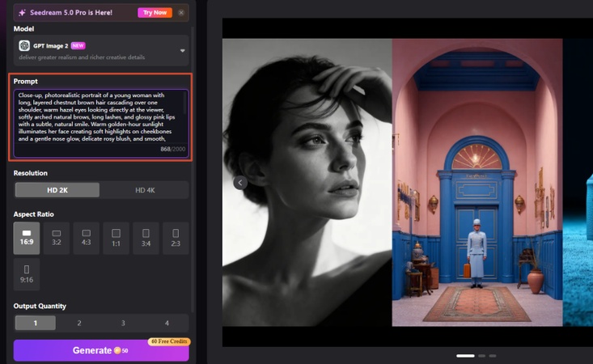Open the black-and-white woman portrait image
This screenshot has height=364, width=593.
point(307,183)
